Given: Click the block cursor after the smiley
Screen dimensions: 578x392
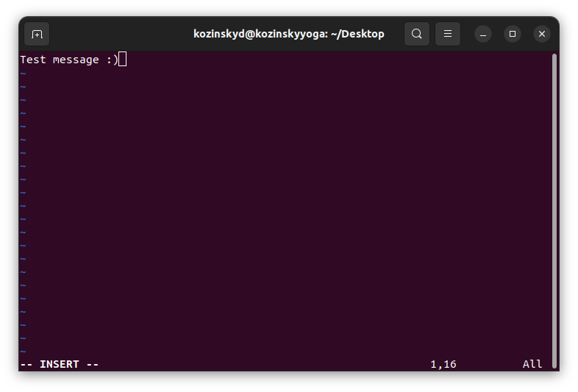Looking at the screenshot, I should coord(122,59).
